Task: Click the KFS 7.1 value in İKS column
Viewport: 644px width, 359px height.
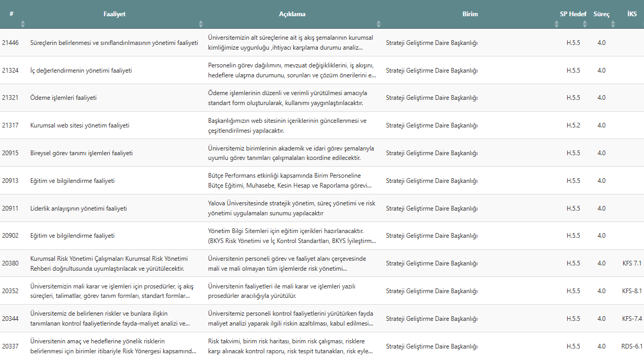Action: point(631,263)
